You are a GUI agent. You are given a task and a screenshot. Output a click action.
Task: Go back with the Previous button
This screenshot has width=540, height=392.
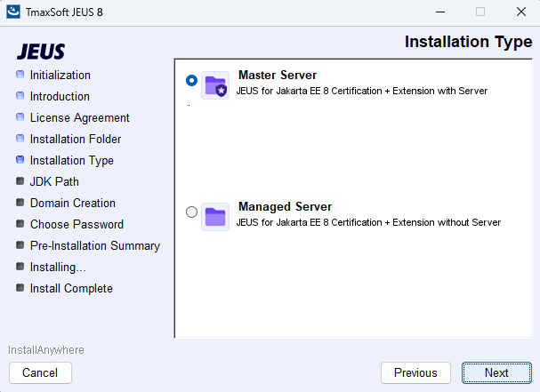415,372
